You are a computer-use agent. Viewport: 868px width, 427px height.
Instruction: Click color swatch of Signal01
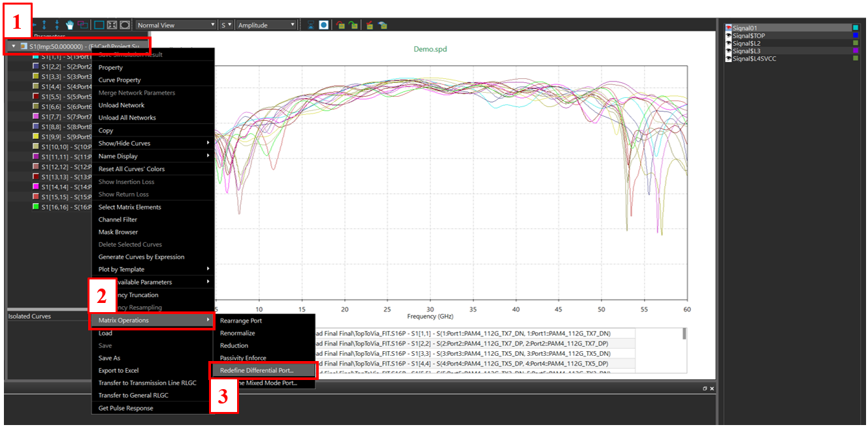(856, 27)
